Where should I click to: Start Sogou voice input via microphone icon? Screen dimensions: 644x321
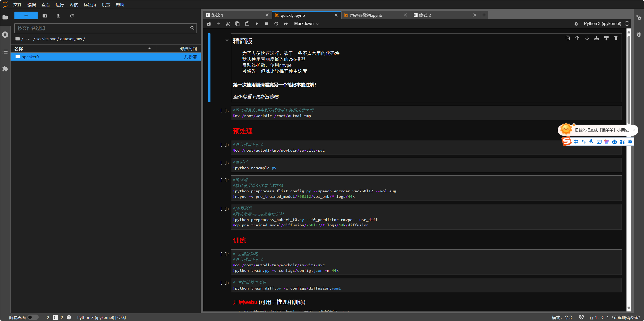[x=591, y=142]
